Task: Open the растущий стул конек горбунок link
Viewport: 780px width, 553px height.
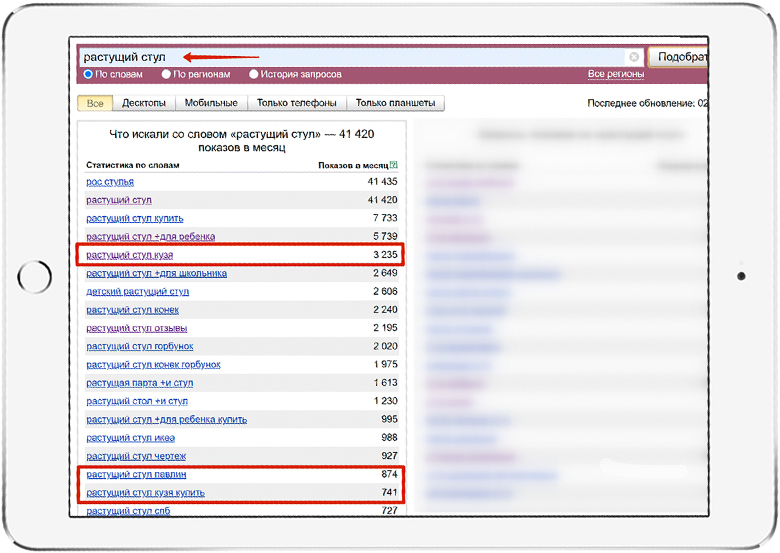Action: (153, 365)
